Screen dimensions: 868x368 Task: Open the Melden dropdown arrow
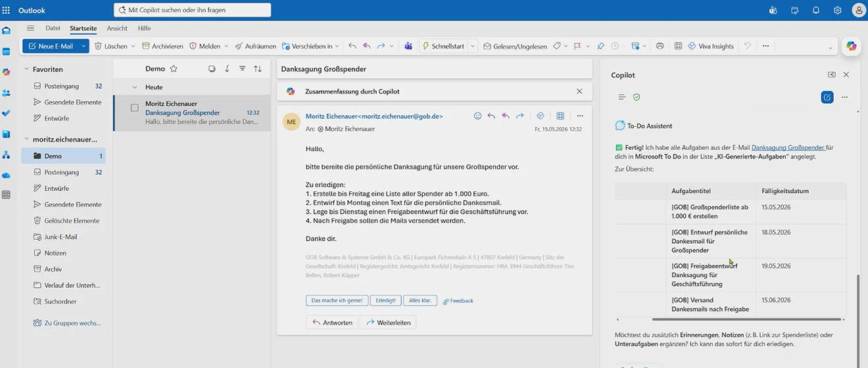226,46
